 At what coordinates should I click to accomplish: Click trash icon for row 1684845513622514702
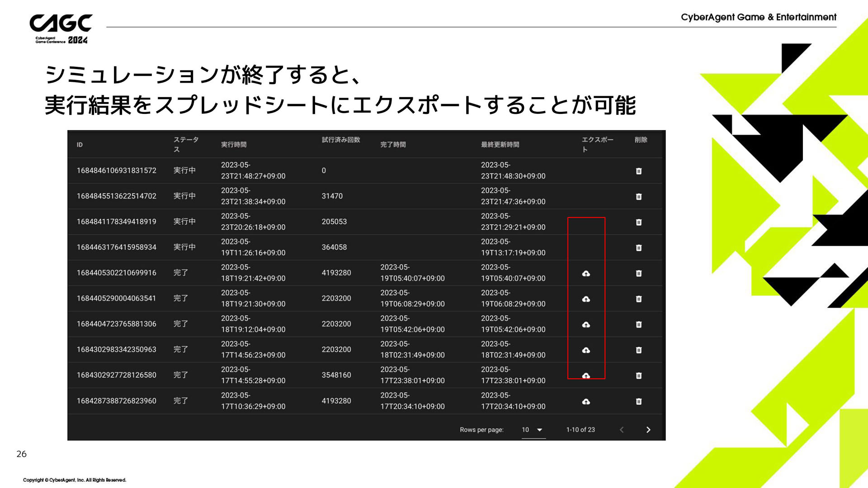(x=639, y=197)
